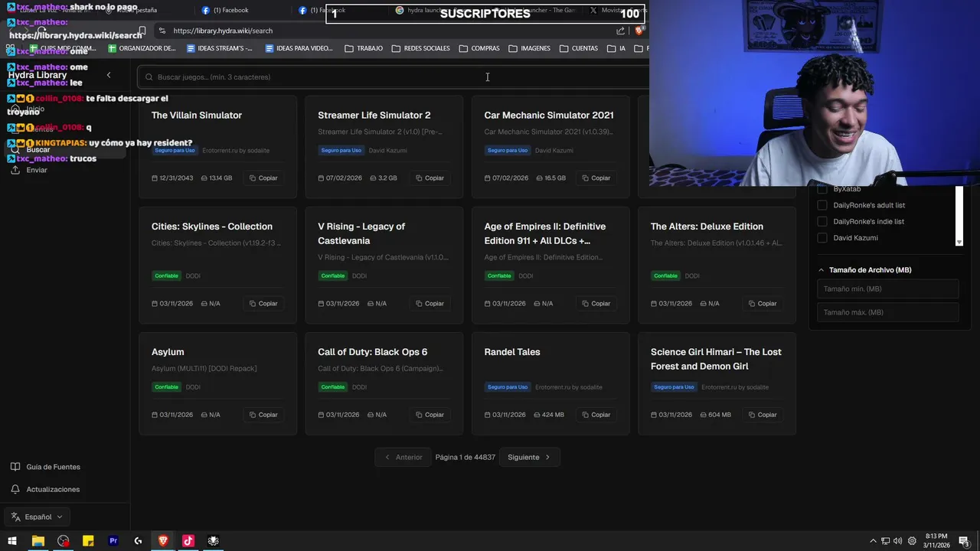980x551 pixels.
Task: Copy Science Girl Himari link
Action: [763, 415]
